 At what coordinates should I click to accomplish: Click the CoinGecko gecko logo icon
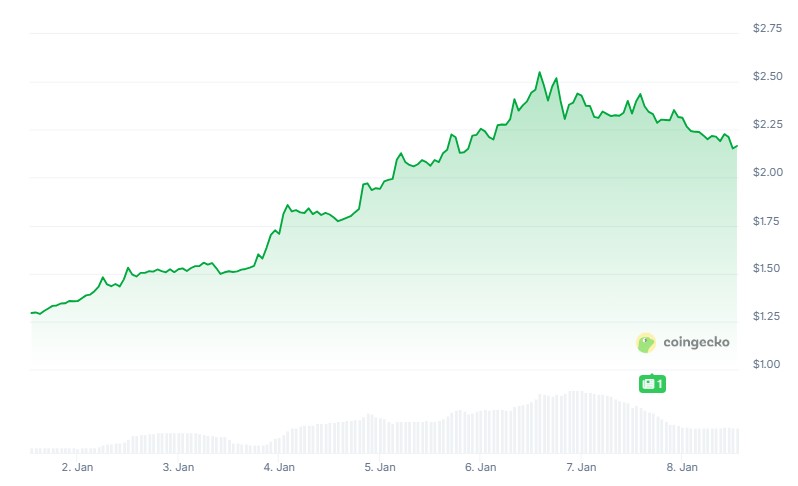[x=646, y=343]
